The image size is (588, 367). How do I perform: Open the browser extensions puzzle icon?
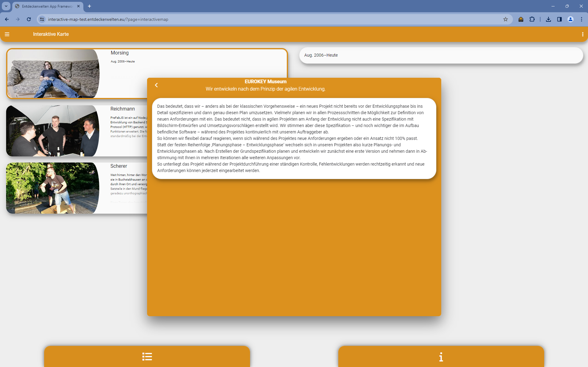point(532,19)
